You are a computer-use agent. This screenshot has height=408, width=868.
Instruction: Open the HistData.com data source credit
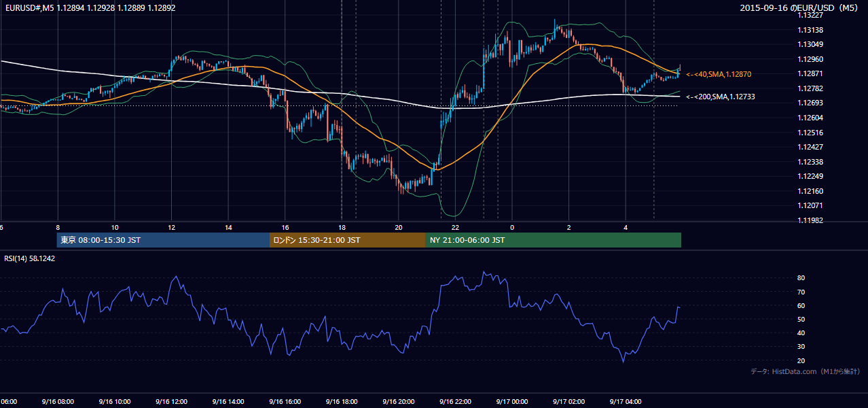(x=806, y=371)
